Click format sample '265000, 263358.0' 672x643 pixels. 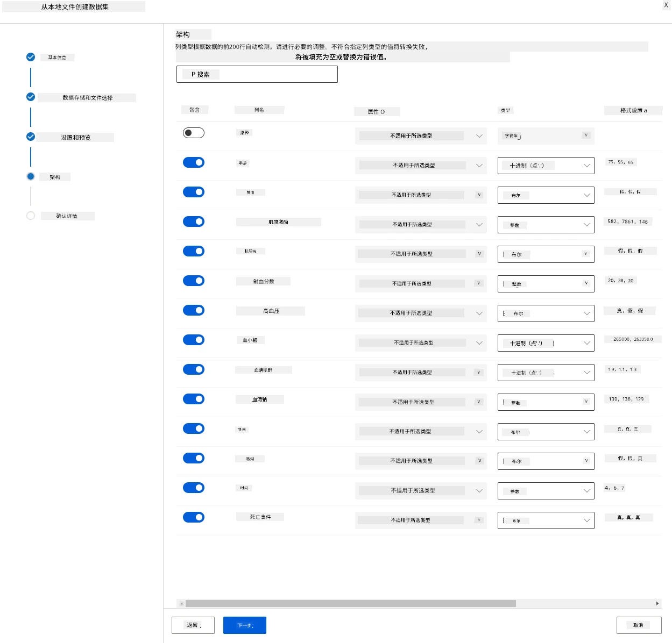pos(633,340)
